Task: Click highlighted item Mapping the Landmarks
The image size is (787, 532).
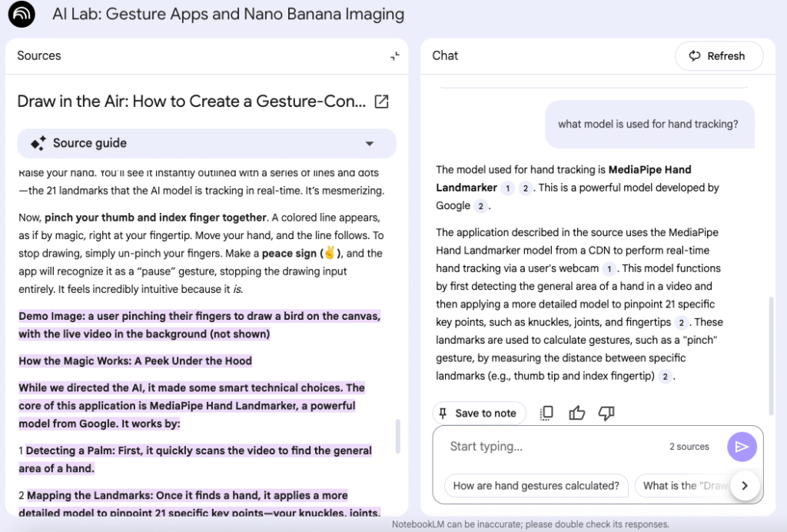Action: click(x=198, y=504)
